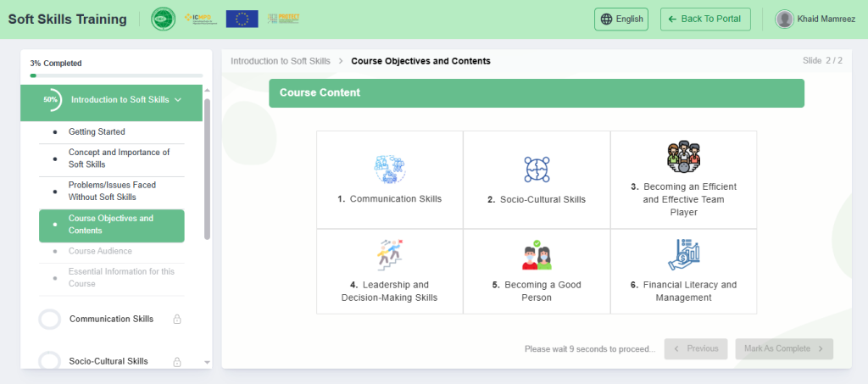The width and height of the screenshot is (868, 384).
Task: Click the lock icon beside Communication Skills
Action: 177,320
